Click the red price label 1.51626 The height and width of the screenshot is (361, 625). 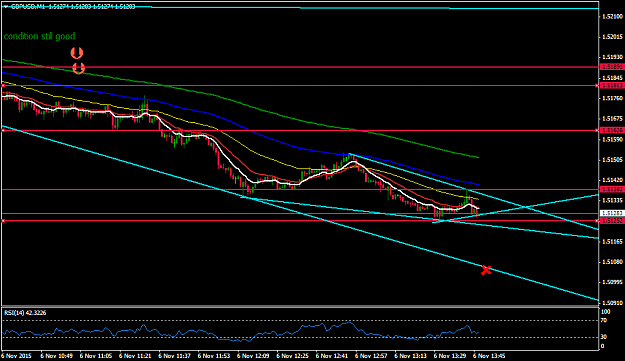(613, 130)
